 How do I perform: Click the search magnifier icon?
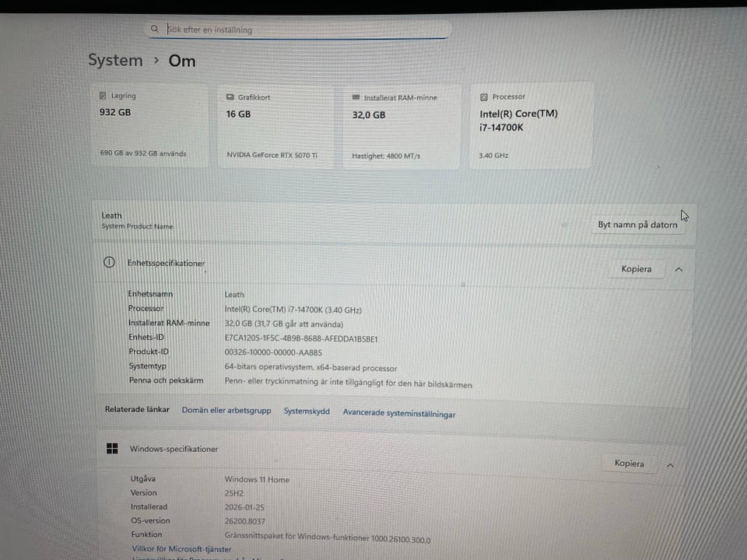pos(154,29)
